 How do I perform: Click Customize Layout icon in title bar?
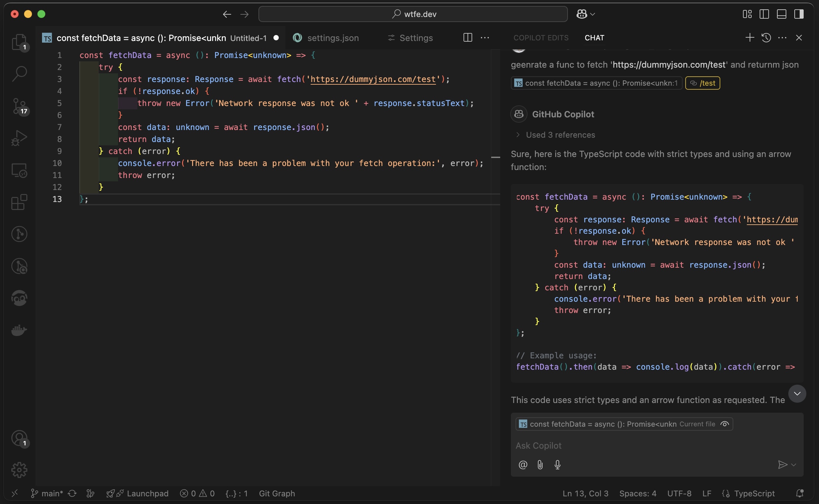coord(747,14)
